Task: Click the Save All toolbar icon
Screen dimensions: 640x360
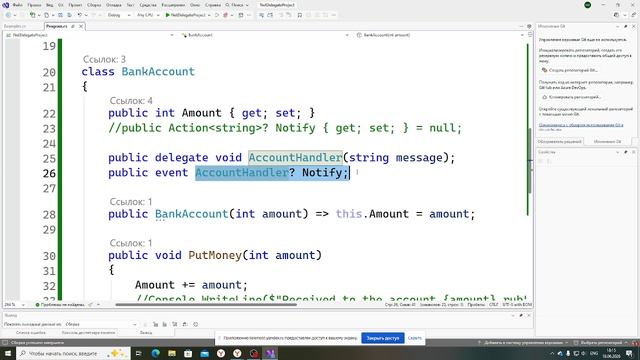Action: point(69,15)
